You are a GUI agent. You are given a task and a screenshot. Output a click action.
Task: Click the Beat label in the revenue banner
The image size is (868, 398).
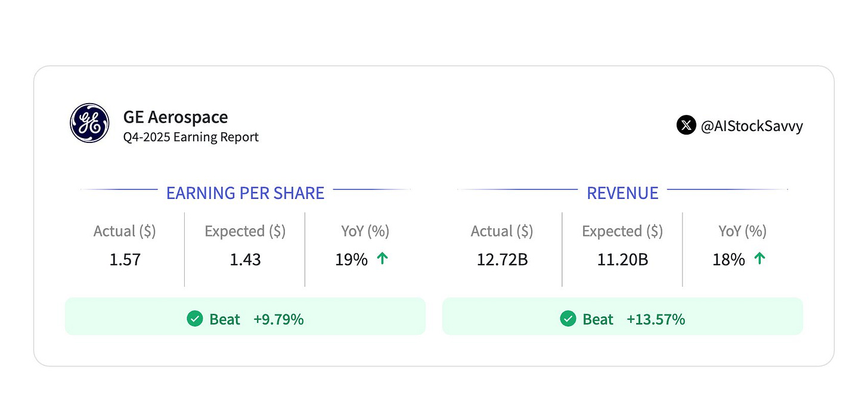pyautogui.click(x=598, y=320)
